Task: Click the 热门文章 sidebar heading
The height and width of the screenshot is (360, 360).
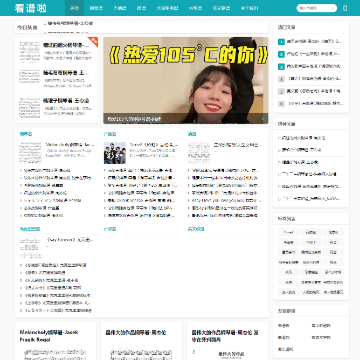Action: tap(287, 28)
